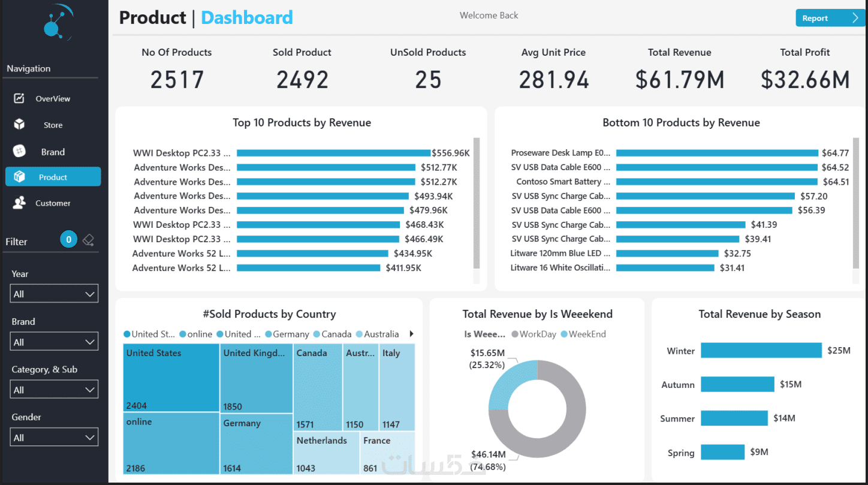Switch to the Customer navigation page
This screenshot has width=868, height=485.
pos(53,203)
